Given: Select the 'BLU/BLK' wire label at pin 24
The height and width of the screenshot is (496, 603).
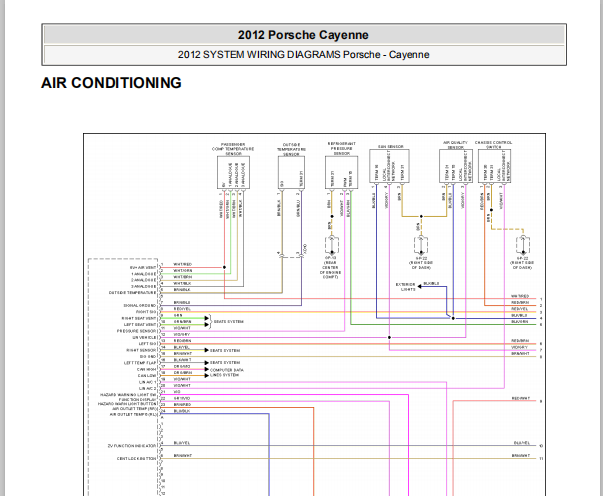Looking at the screenshot, I should tap(181, 411).
